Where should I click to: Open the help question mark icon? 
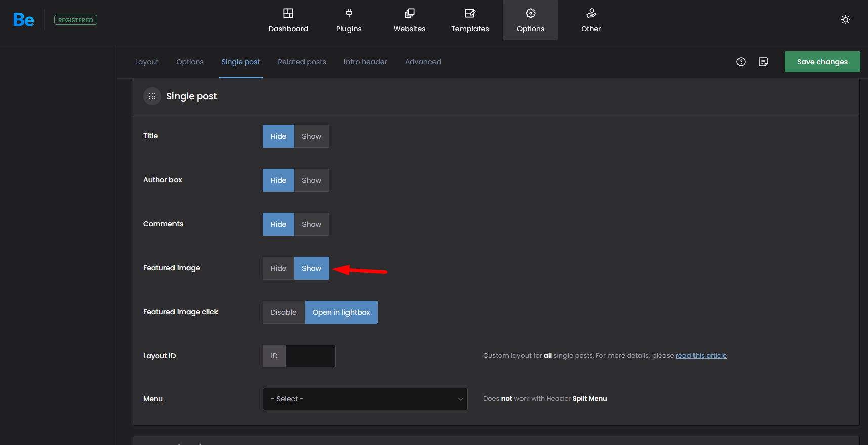(741, 62)
